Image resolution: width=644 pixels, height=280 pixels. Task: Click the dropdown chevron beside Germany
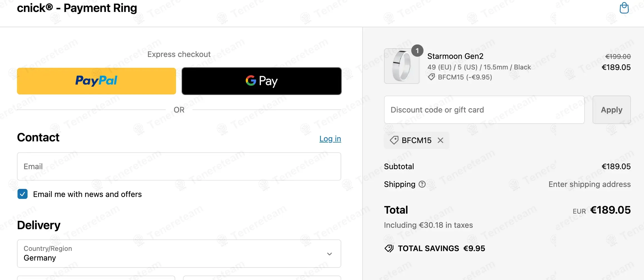[x=330, y=254]
